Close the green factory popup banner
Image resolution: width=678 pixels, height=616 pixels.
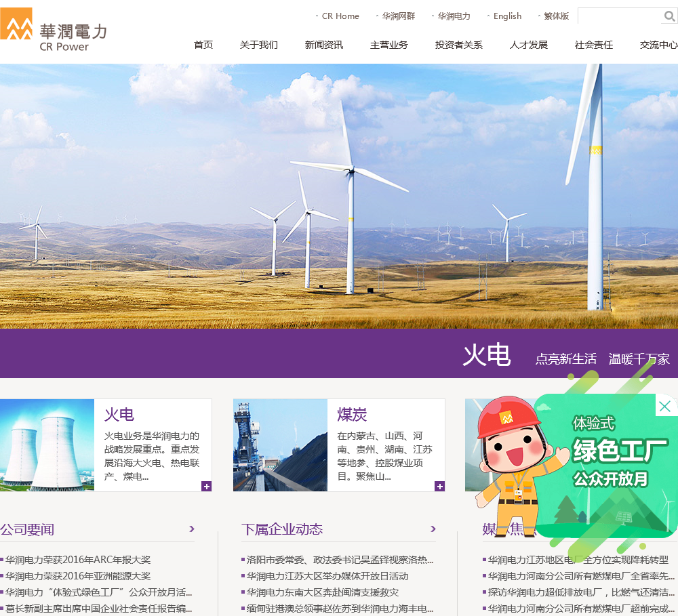coord(665,406)
